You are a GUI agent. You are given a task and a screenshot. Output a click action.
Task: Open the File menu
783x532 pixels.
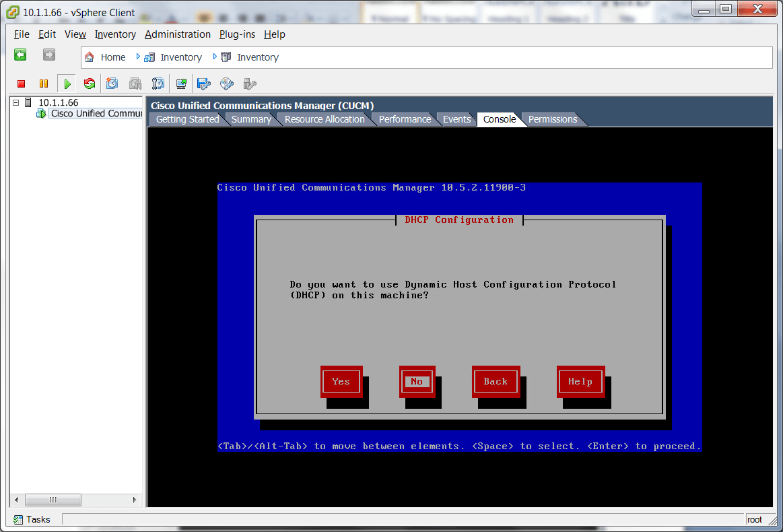click(x=22, y=34)
